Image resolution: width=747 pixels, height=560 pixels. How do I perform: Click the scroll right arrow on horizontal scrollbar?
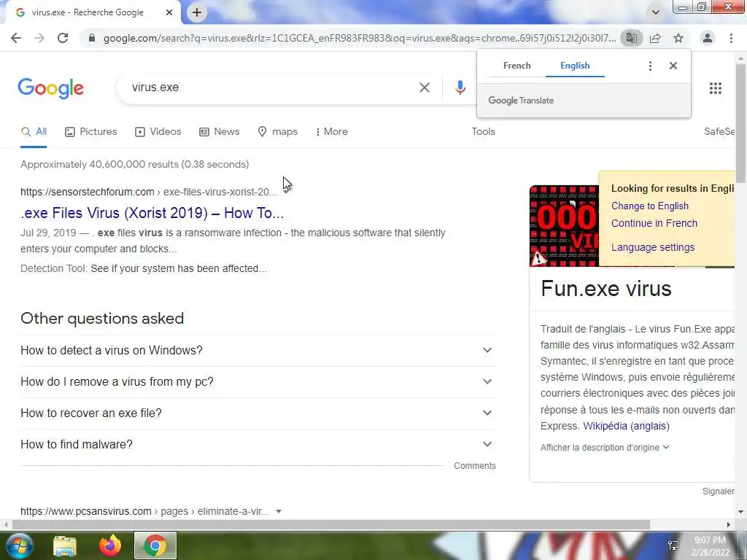tap(729, 524)
